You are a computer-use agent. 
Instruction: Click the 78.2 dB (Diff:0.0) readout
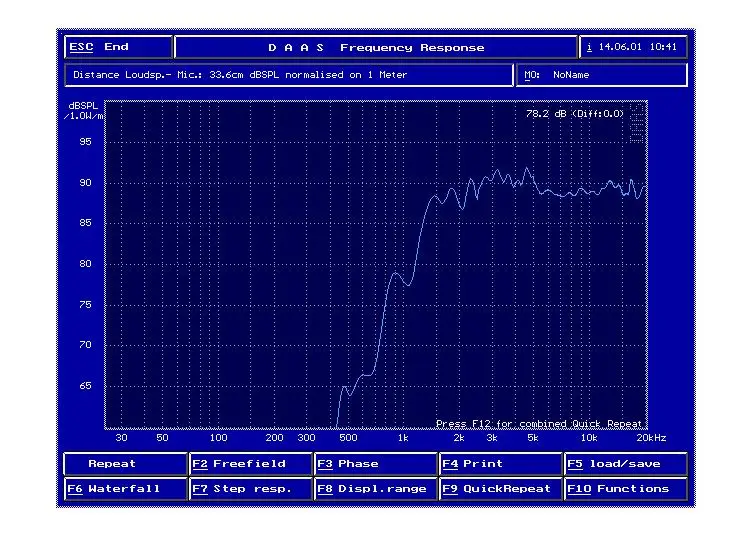coord(575,114)
